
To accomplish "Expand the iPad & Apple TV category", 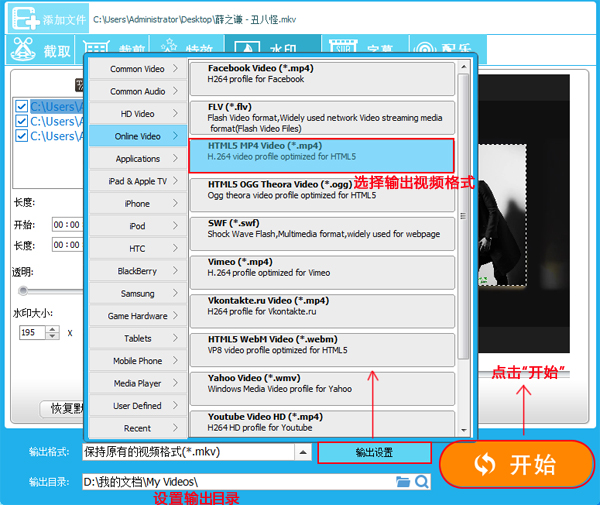I will [x=138, y=181].
